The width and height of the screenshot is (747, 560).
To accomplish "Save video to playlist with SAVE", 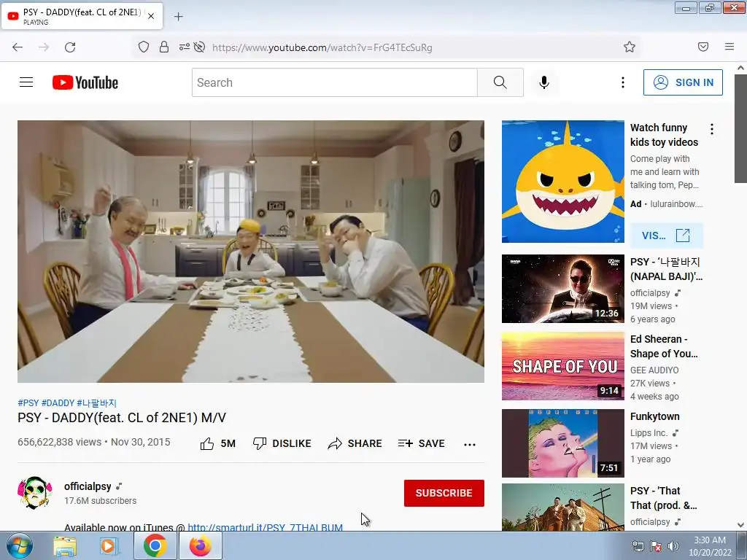I will (x=421, y=443).
